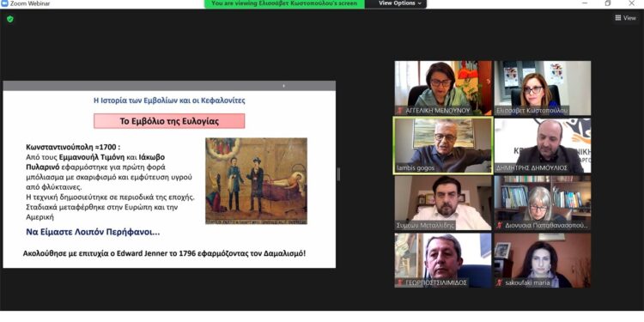The height and width of the screenshot is (322, 644).
Task: Select lambis gogos active speaker tile
Action: pos(443,145)
